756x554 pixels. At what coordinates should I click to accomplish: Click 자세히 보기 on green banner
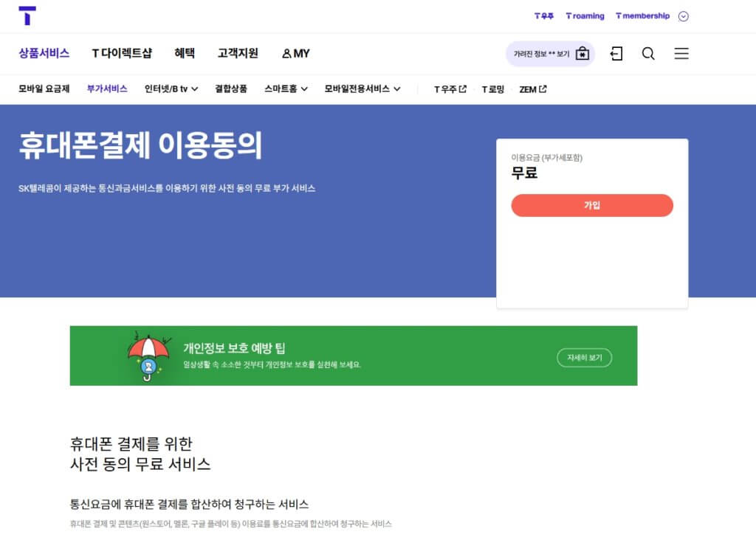(584, 358)
